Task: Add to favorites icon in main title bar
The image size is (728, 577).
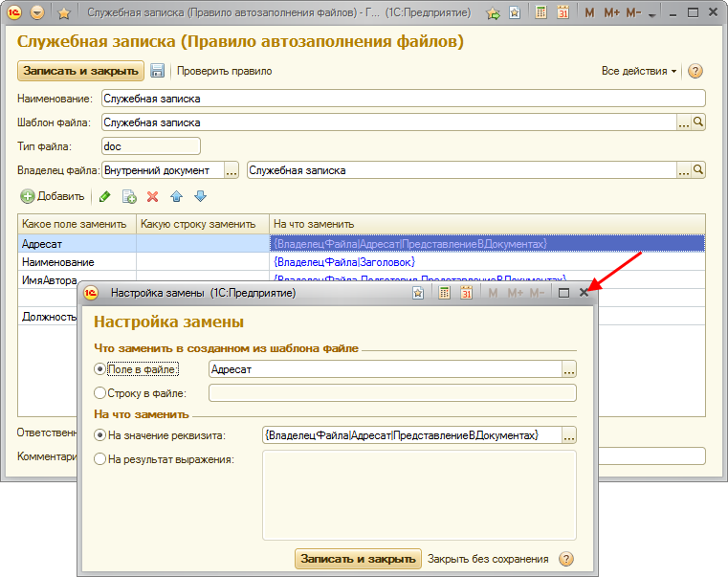Action: 515,12
